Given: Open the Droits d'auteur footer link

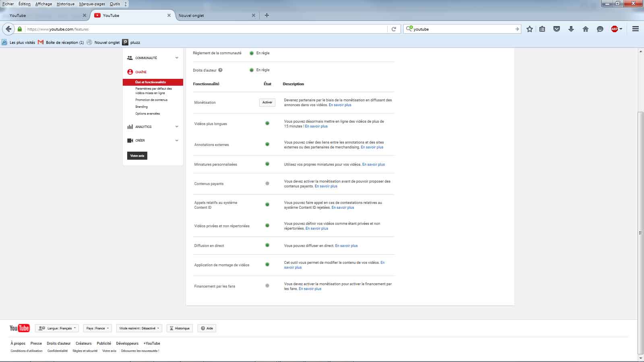Looking at the screenshot, I should [x=58, y=343].
